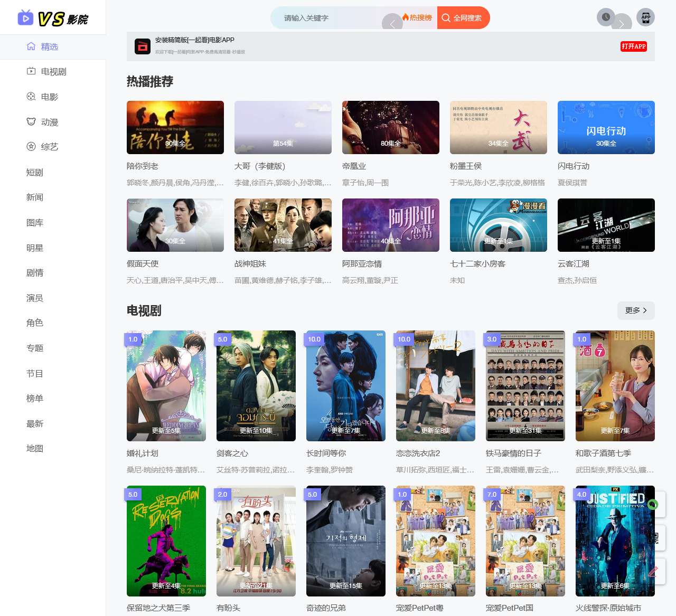Click the 阿那亚恋情 title link
The image size is (676, 616).
coord(362,263)
